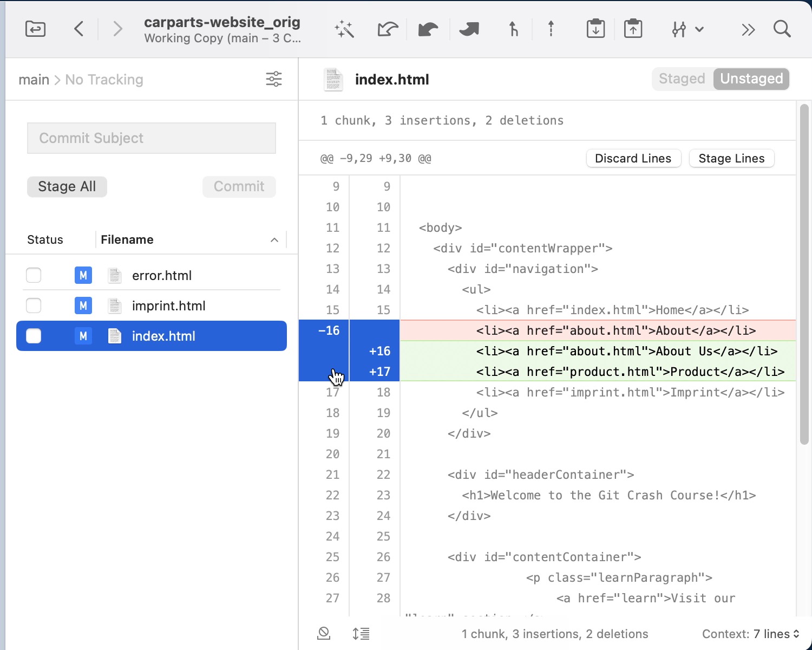Select imprint.html in file list
This screenshot has width=812, height=650.
click(x=152, y=305)
